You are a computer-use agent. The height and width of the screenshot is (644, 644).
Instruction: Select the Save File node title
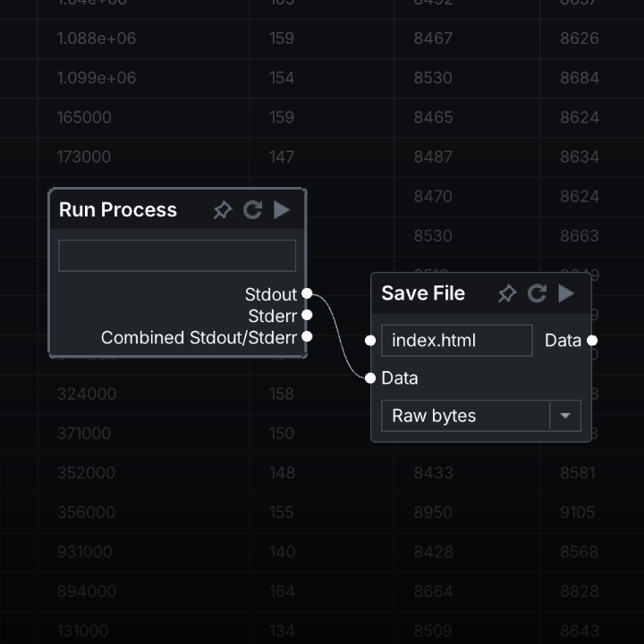(423, 293)
